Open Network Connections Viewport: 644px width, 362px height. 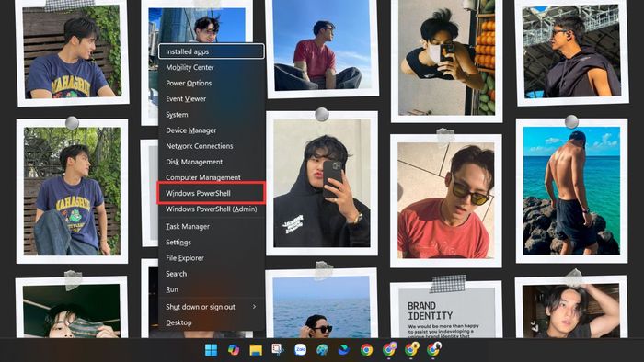211,146
